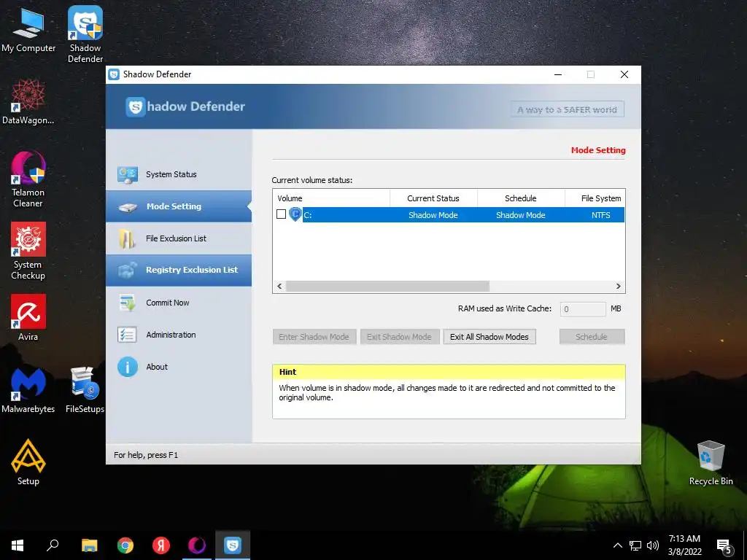Click volume list horizontal scrollbar thumb
Image resolution: width=747 pixels, height=560 pixels.
pyautogui.click(x=388, y=286)
